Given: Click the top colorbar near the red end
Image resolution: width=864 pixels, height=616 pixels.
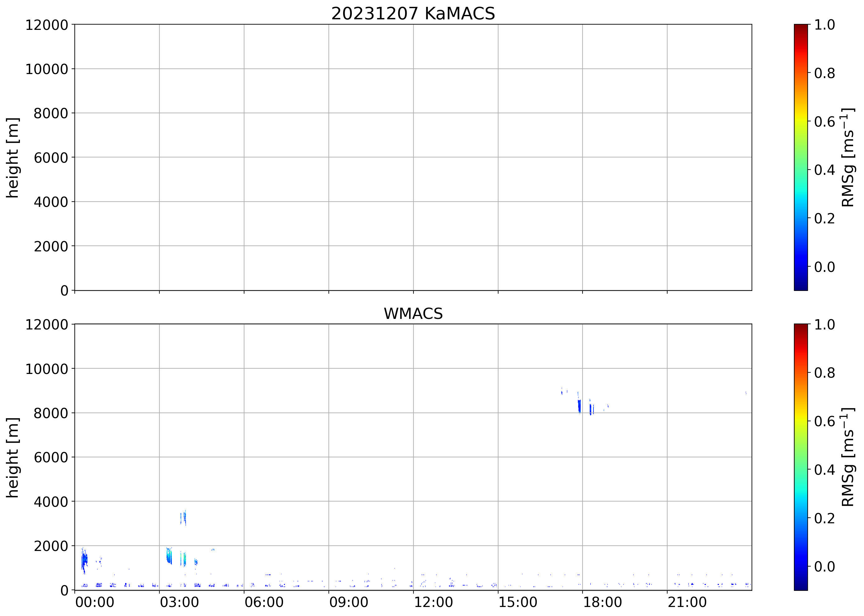Looking at the screenshot, I should click(800, 42).
